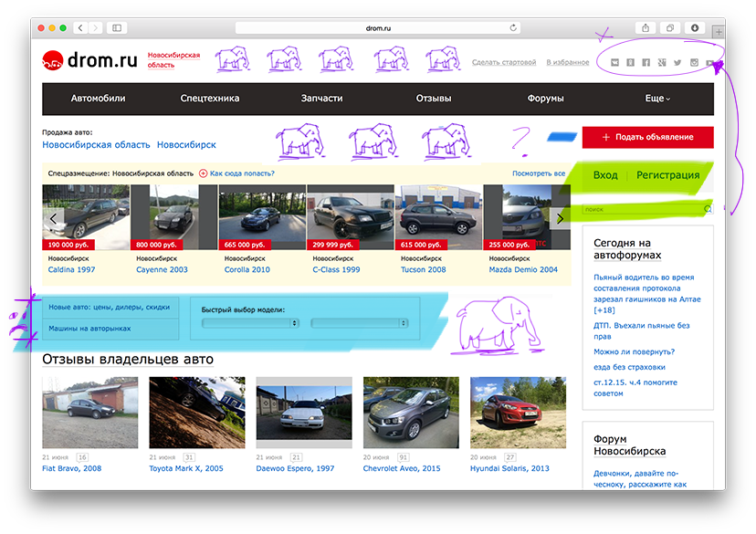Open the Facebook social icon
Image resolution: width=756 pixels, height=534 pixels.
pyautogui.click(x=646, y=62)
